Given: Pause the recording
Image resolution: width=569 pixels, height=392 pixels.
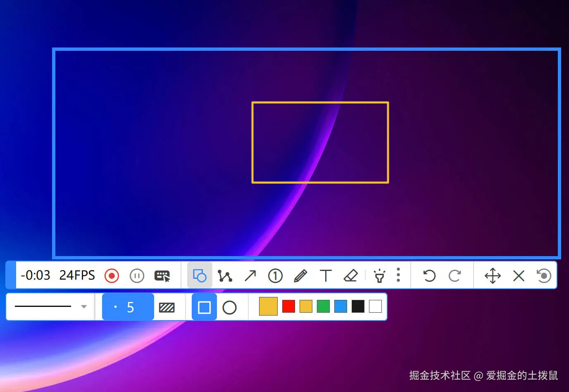Looking at the screenshot, I should (x=137, y=275).
